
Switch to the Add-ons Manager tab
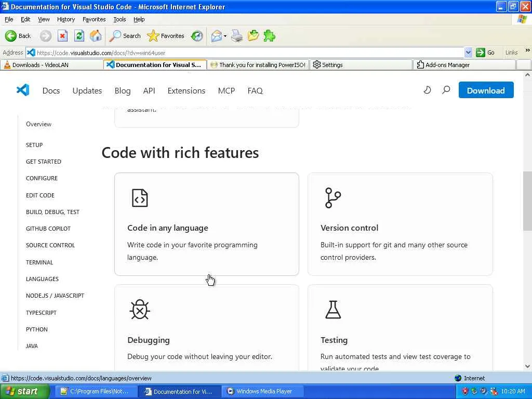pos(464,65)
